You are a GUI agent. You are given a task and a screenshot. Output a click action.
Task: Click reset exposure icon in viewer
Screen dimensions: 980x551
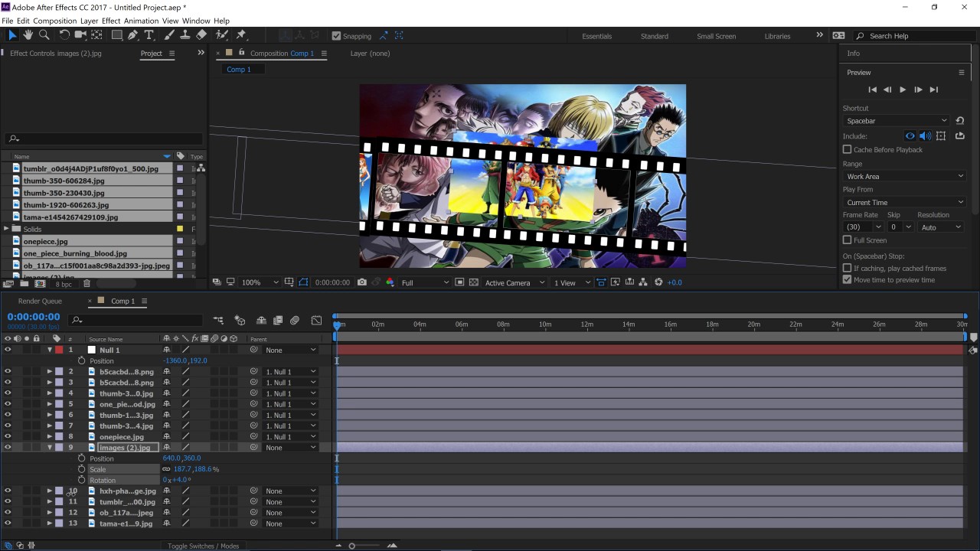click(658, 282)
